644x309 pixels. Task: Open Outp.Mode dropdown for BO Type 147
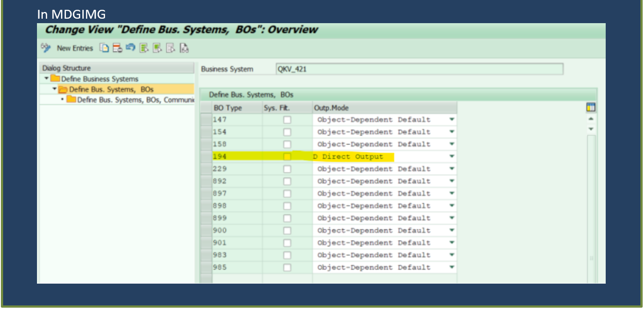452,120
